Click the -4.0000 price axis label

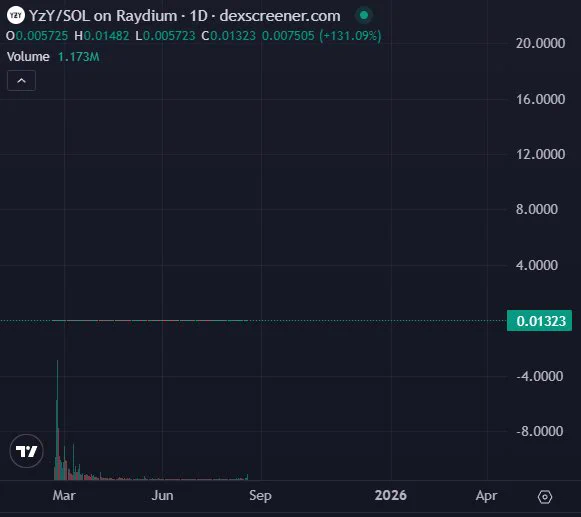[x=540, y=376]
